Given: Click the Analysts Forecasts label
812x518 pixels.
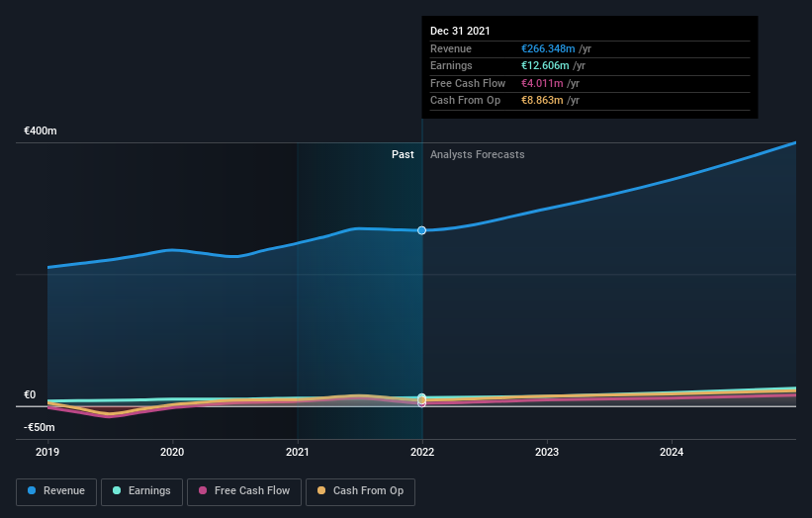Looking at the screenshot, I should click(x=477, y=154).
